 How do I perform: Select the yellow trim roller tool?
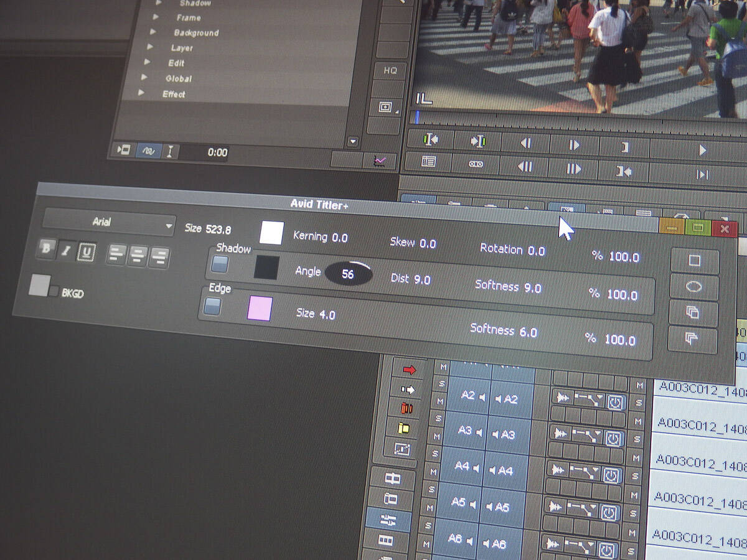click(405, 428)
